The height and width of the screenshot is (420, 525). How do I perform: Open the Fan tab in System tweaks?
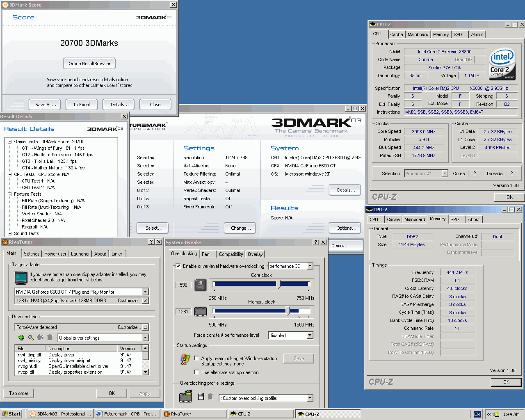[x=205, y=254]
